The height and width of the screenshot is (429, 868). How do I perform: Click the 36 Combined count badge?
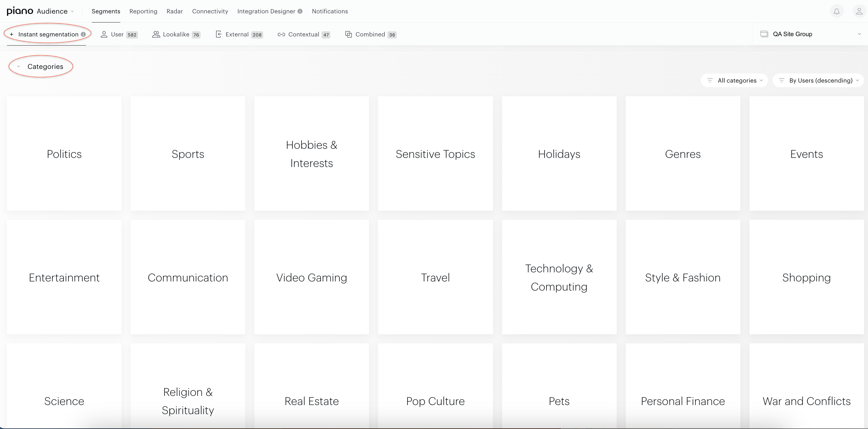click(392, 35)
